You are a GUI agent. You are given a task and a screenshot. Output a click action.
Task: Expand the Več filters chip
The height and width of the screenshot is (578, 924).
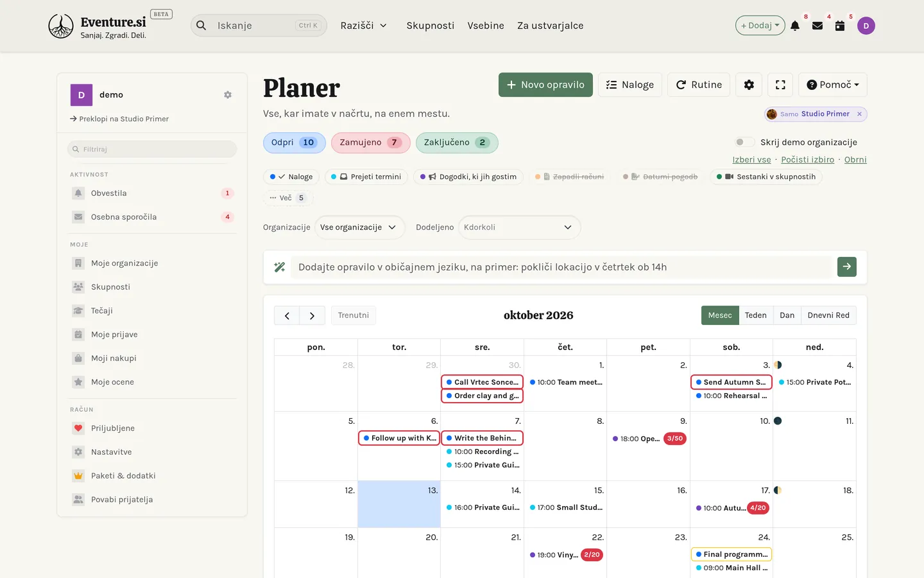[287, 198]
